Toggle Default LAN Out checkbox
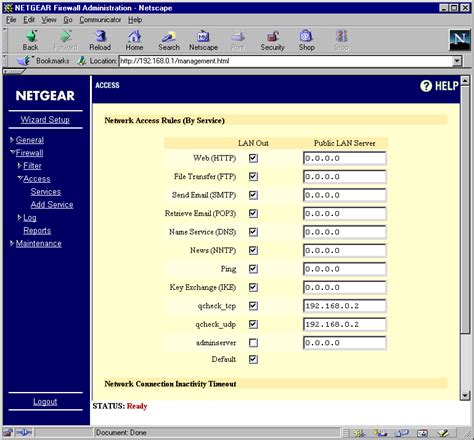Screen dimensions: 474x440 [253, 359]
